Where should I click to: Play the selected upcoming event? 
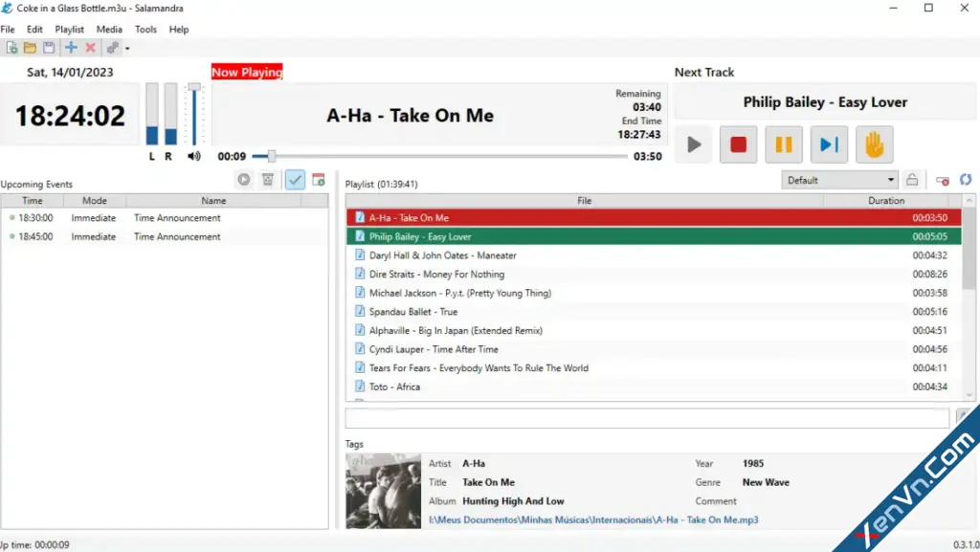244,180
